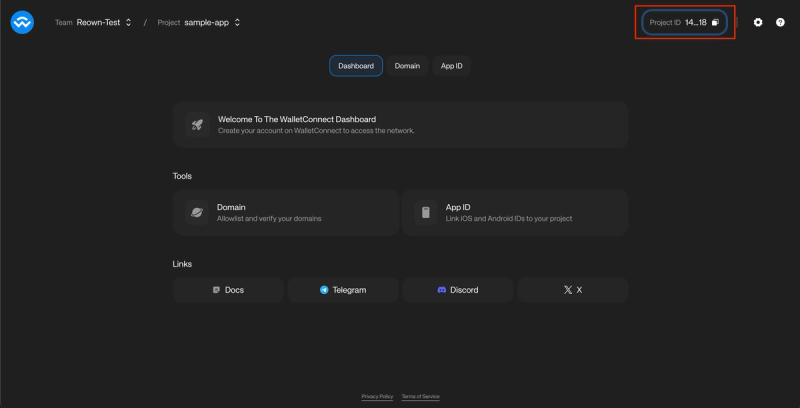800x408 pixels.
Task: Click the Discord logo icon
Action: (x=442, y=290)
